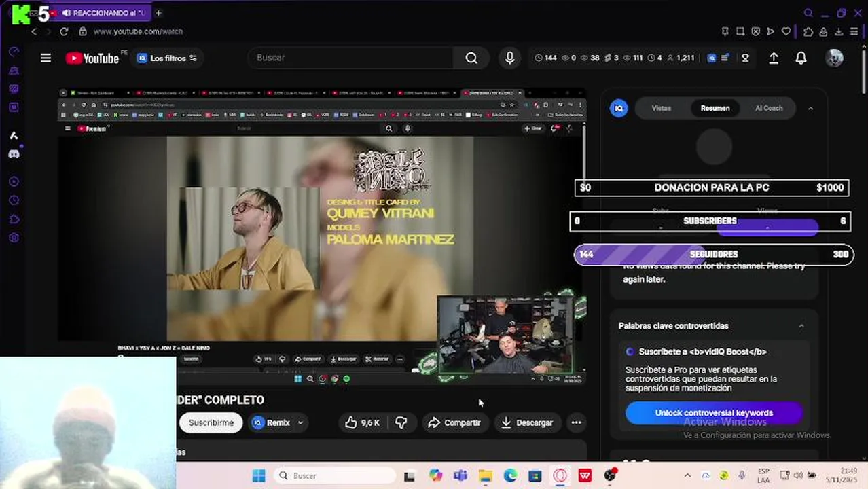Open the Windows Start menu
Image resolution: width=868 pixels, height=489 pixels.
tap(259, 475)
